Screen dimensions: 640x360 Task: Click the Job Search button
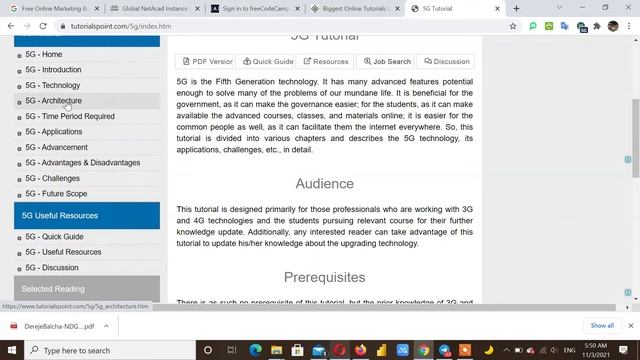tap(385, 62)
